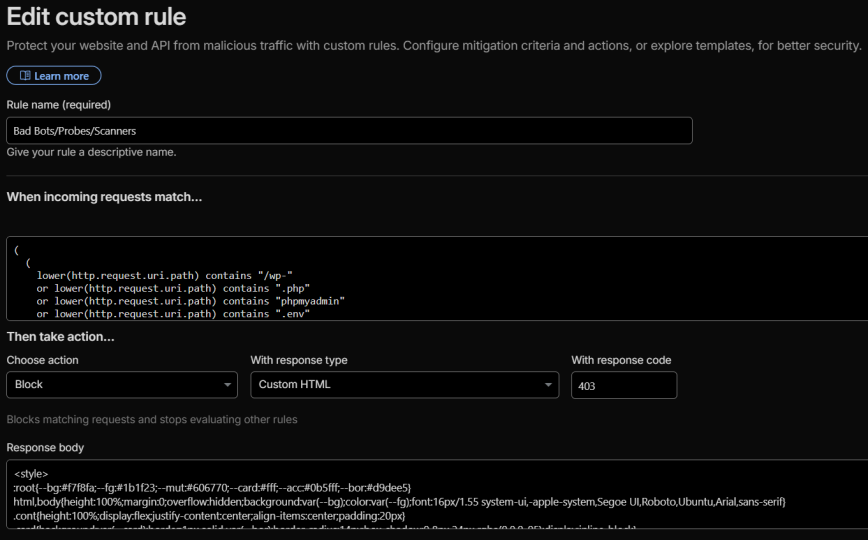The height and width of the screenshot is (540, 868).
Task: Open the Choose action dropdown showing Block
Action: click(x=121, y=385)
